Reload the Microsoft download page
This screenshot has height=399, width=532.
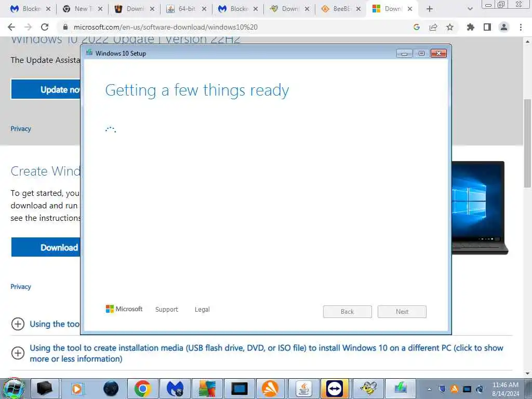click(45, 27)
